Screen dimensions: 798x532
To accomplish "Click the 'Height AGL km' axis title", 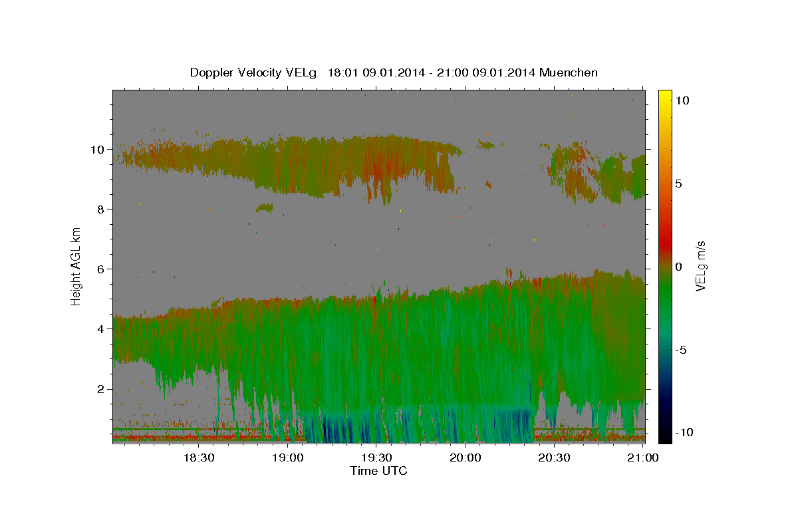I will pos(76,265).
